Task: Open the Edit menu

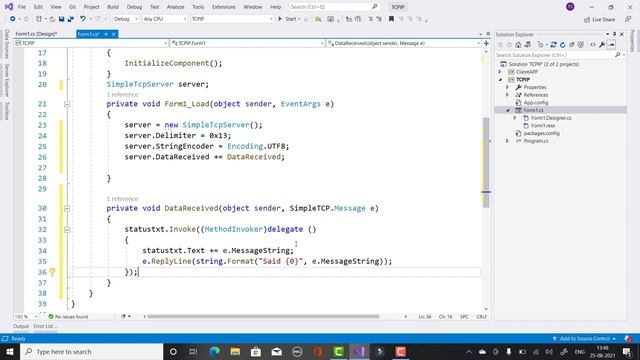Action: (38, 7)
